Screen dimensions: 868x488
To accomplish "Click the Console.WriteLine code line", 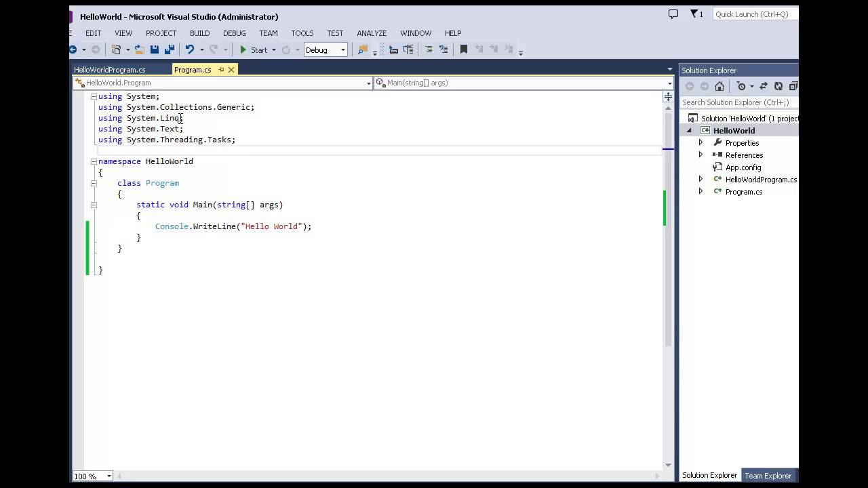I will tap(233, 226).
